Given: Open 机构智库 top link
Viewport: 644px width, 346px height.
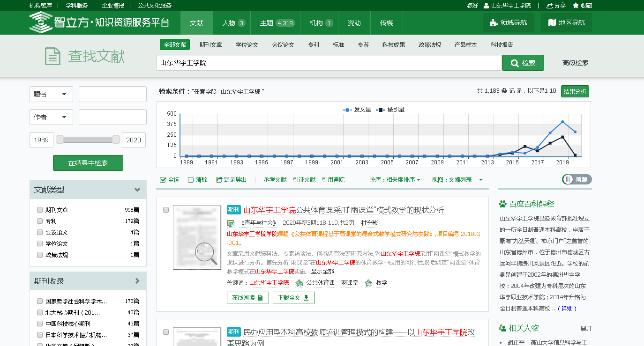Looking at the screenshot, I should click(x=41, y=6).
